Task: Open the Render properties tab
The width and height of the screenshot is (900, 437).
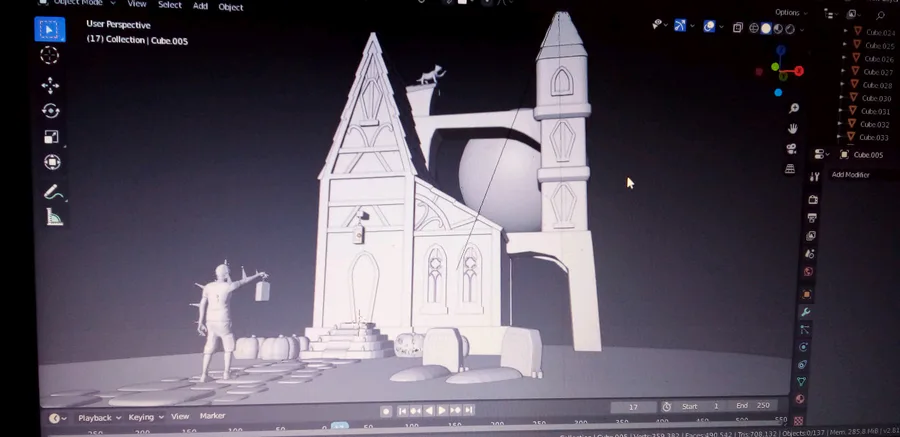Action: pos(813,199)
